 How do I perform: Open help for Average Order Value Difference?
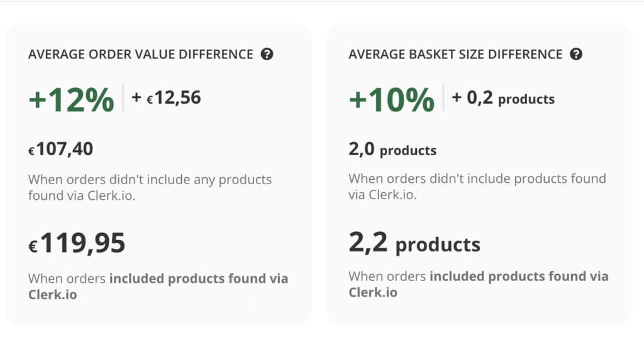point(267,54)
